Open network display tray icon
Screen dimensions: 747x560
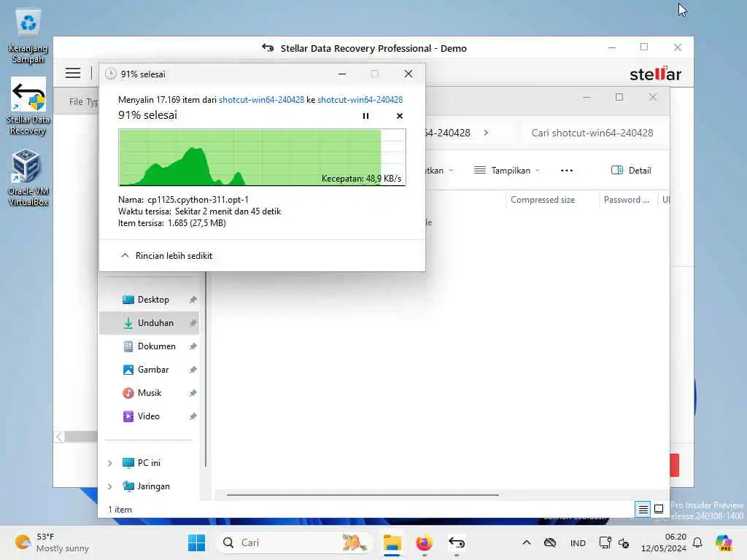tap(605, 542)
